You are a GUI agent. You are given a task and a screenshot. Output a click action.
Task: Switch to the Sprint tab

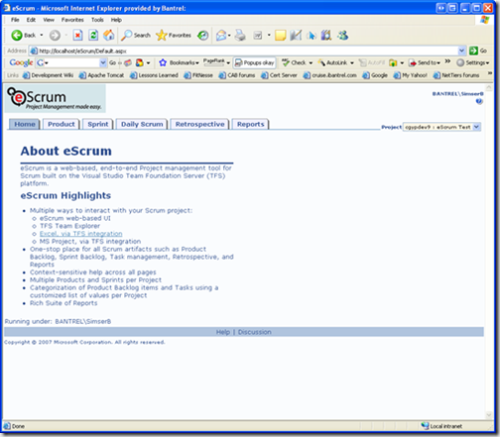(x=98, y=124)
